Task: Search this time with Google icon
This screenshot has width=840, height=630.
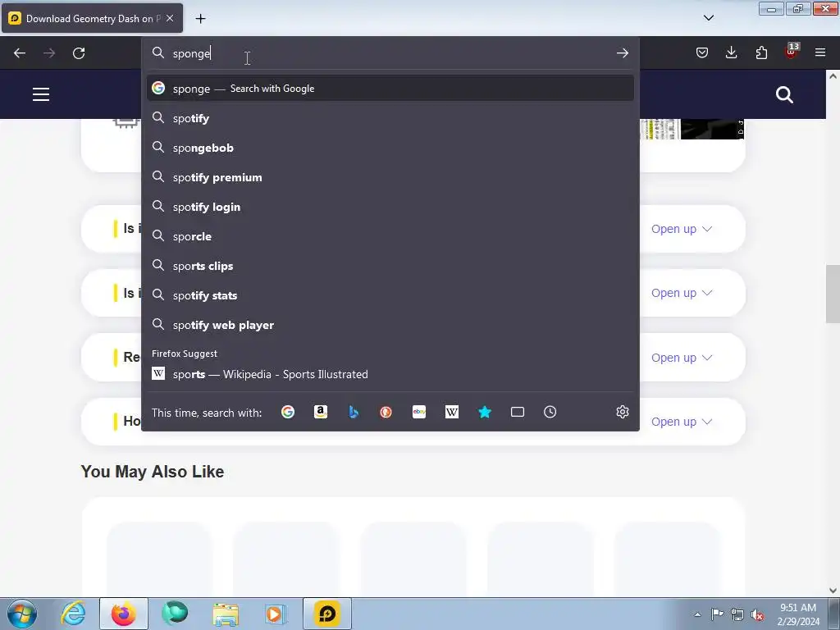Action: click(x=288, y=412)
